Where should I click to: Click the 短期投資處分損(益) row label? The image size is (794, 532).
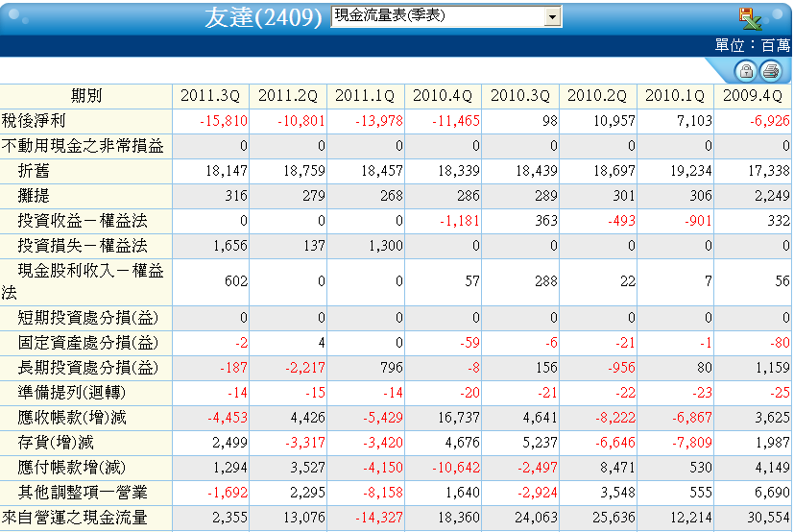[x=88, y=318]
